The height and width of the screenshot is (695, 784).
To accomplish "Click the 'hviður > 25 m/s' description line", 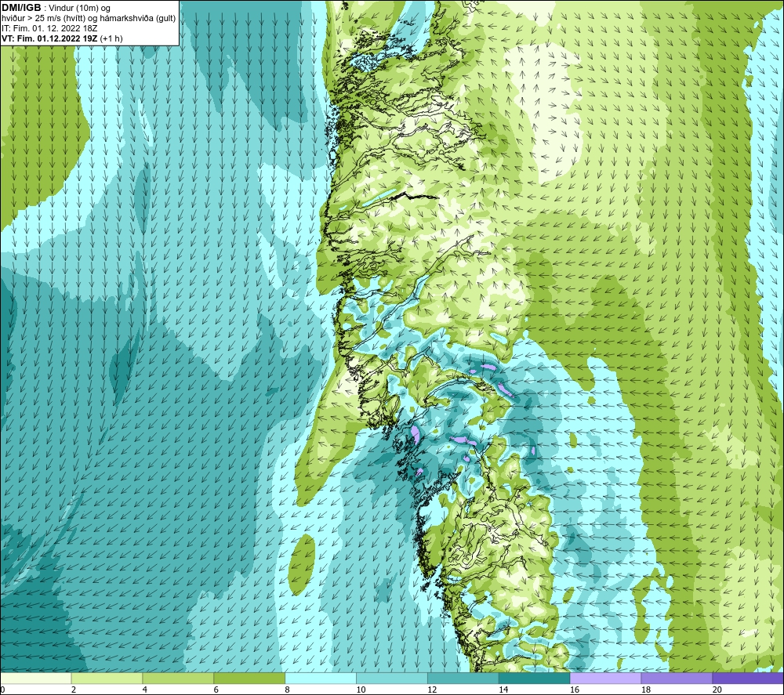I will point(89,19).
